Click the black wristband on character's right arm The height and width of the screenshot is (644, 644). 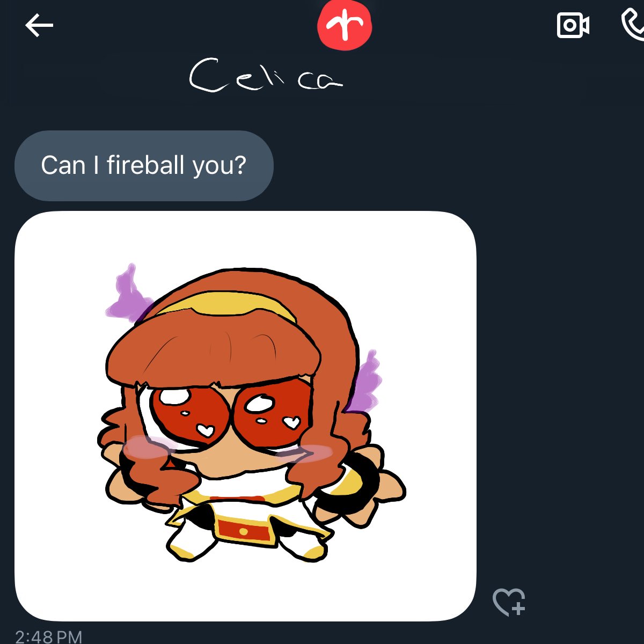[x=355, y=483]
